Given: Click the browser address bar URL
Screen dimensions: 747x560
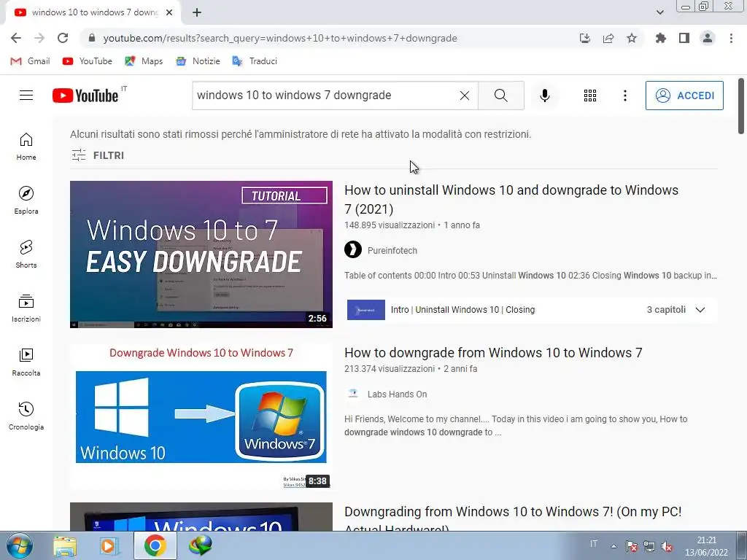Looking at the screenshot, I should tap(280, 38).
